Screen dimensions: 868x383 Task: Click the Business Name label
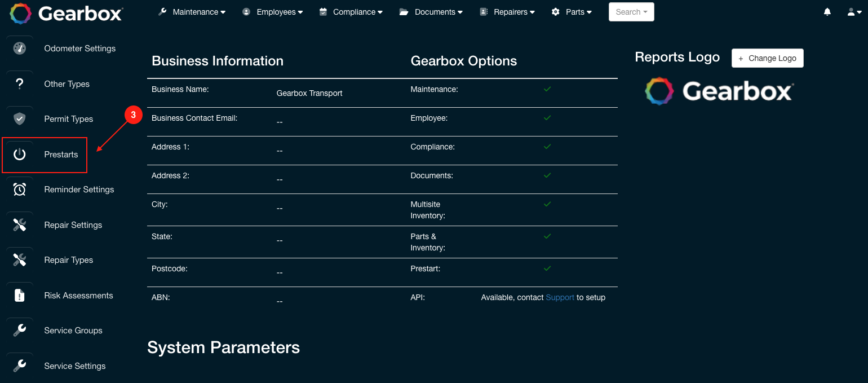(180, 89)
